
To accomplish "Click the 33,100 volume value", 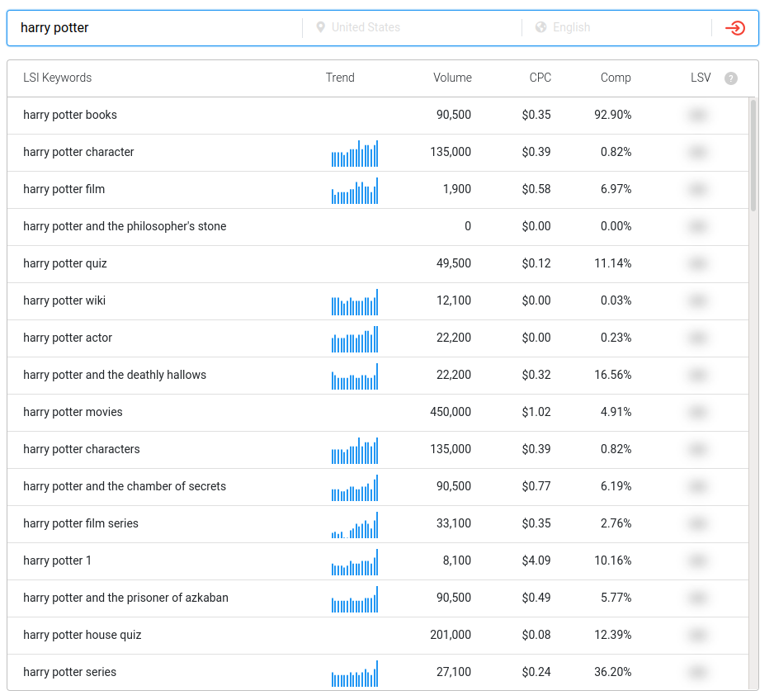I will pos(454,523).
